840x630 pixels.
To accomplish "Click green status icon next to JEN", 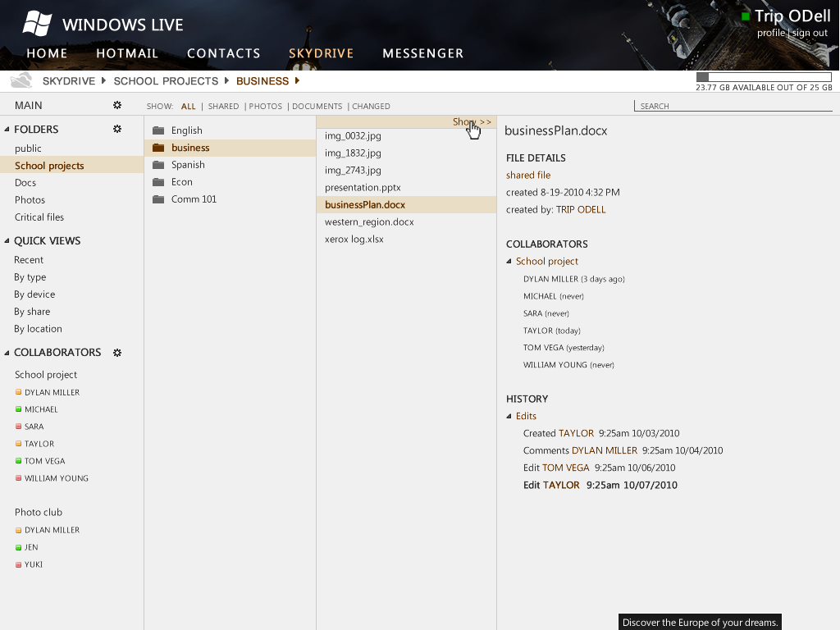I will 18,547.
